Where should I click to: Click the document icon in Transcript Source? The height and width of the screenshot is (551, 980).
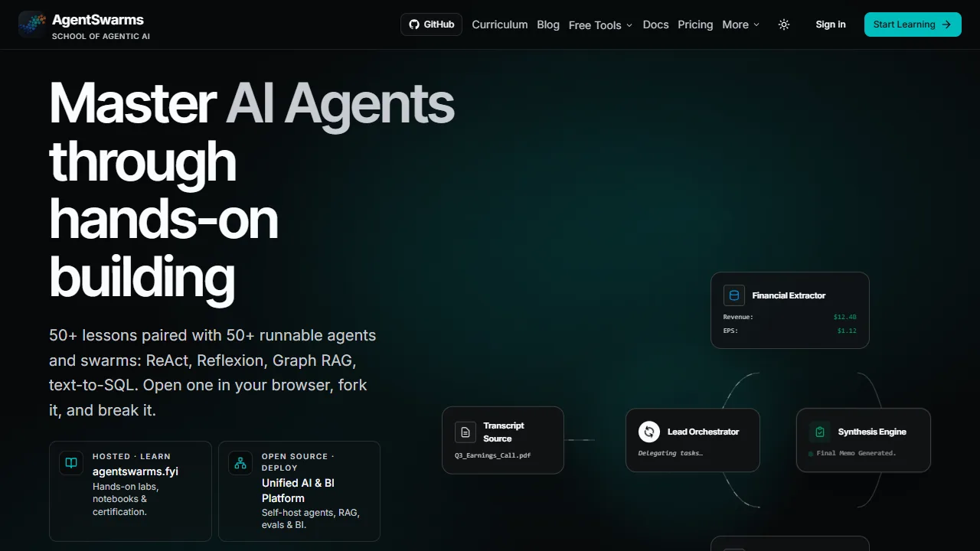click(465, 432)
